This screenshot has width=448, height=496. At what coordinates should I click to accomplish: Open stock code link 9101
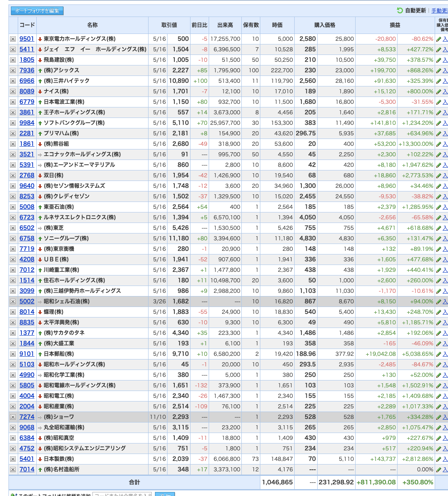point(27,354)
